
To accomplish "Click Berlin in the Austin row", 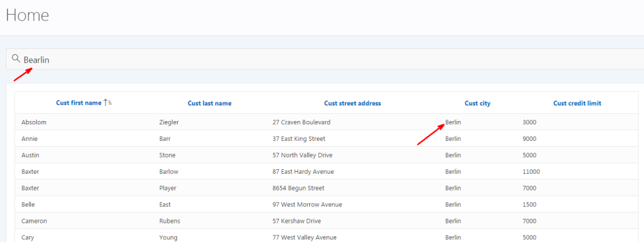I will 453,155.
